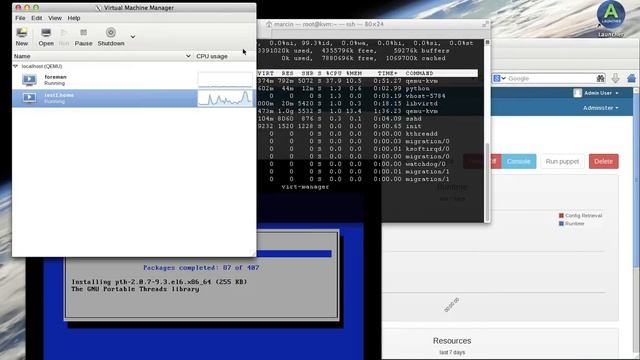Click the browser downloads arrow icon
Screen dimensions: 640x360
(616, 78)
